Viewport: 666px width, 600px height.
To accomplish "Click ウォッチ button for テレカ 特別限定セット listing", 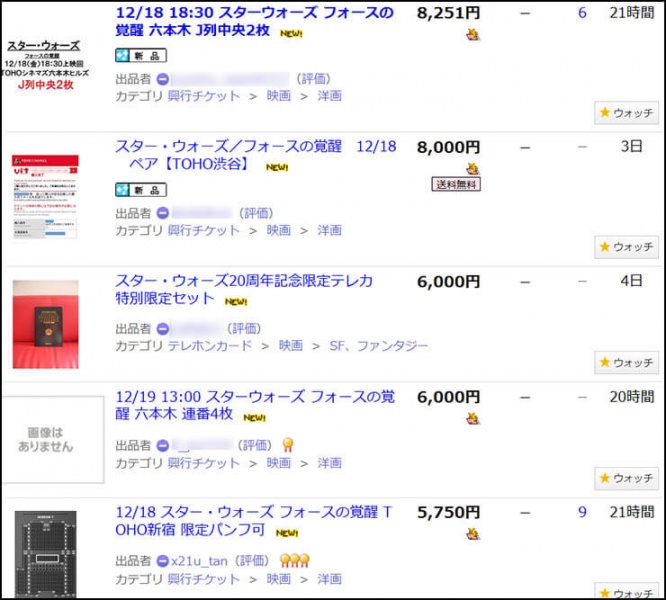I will coord(626,362).
